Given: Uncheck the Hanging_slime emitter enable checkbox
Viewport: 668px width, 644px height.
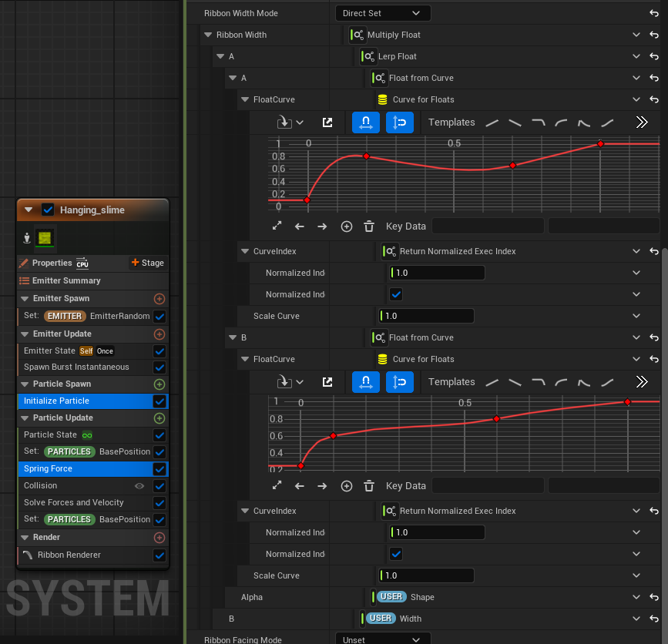Looking at the screenshot, I should (x=48, y=210).
